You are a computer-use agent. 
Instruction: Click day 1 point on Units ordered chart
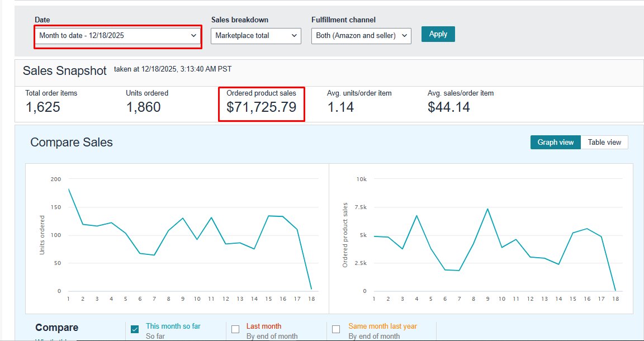coord(68,189)
